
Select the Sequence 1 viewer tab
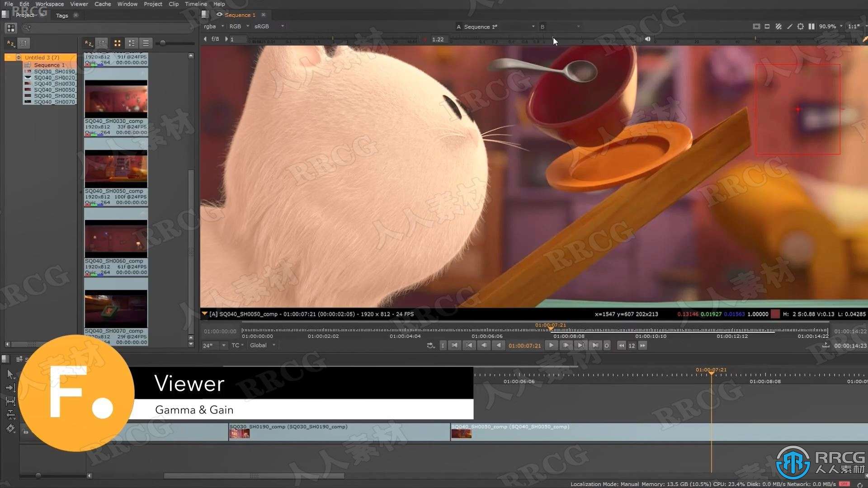(x=240, y=15)
